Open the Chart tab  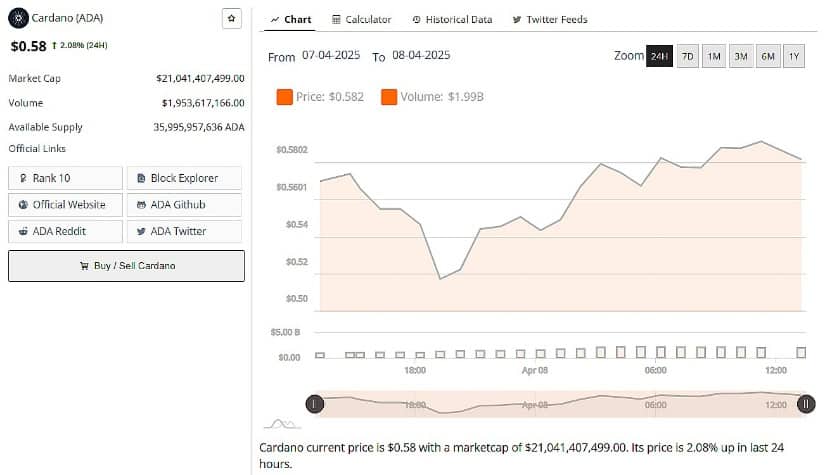pos(290,19)
